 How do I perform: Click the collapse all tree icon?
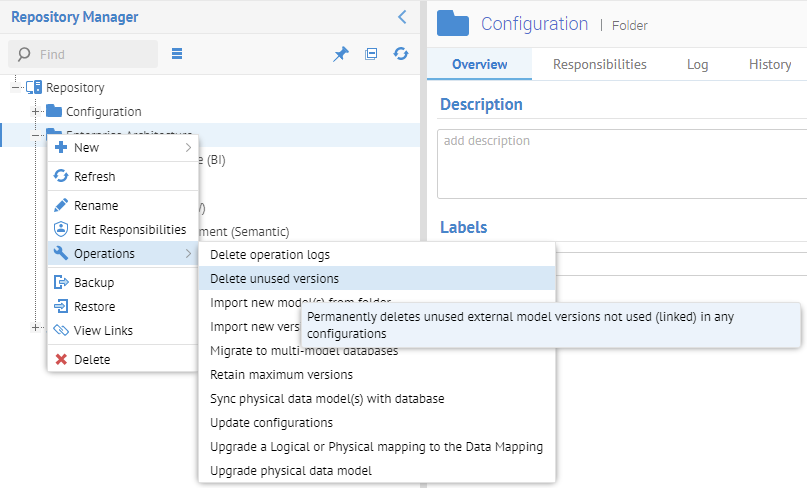click(x=371, y=54)
